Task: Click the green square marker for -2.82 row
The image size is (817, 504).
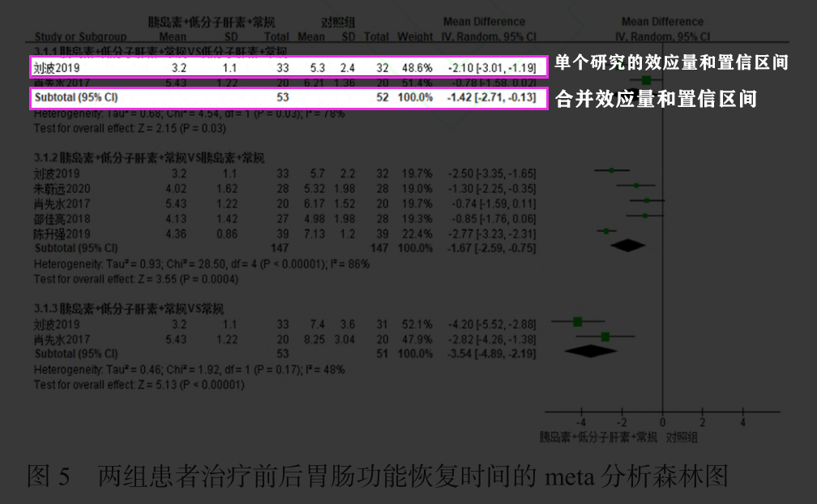Action: [605, 337]
